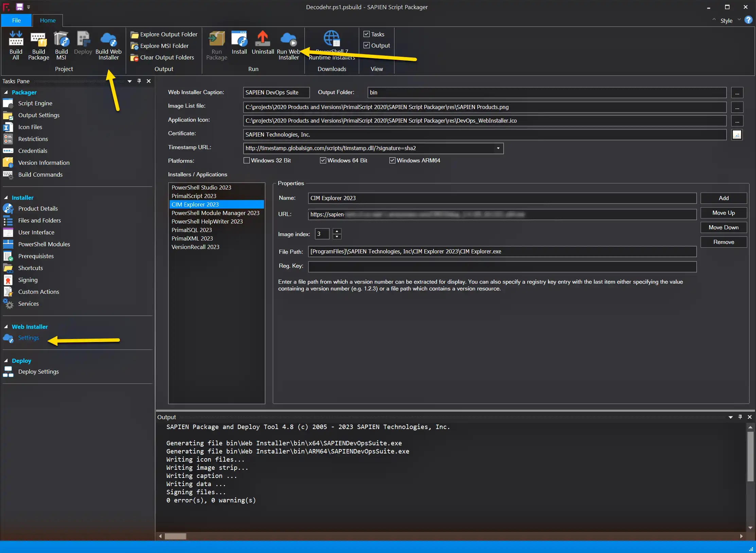Open the File tab

click(16, 20)
